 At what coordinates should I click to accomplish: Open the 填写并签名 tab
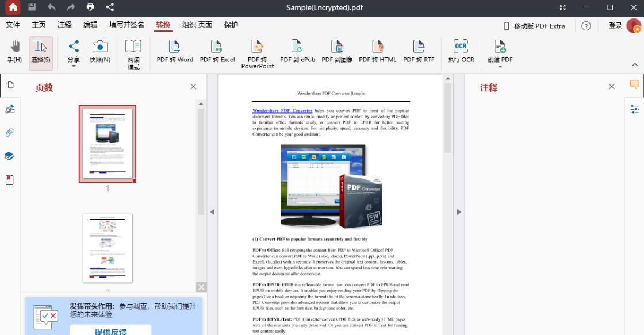point(127,25)
